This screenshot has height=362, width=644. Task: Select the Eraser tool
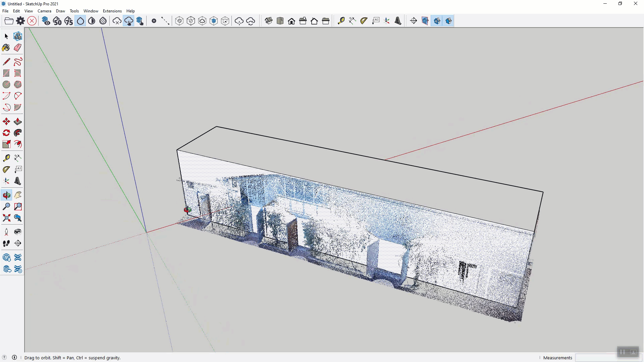pos(18,48)
